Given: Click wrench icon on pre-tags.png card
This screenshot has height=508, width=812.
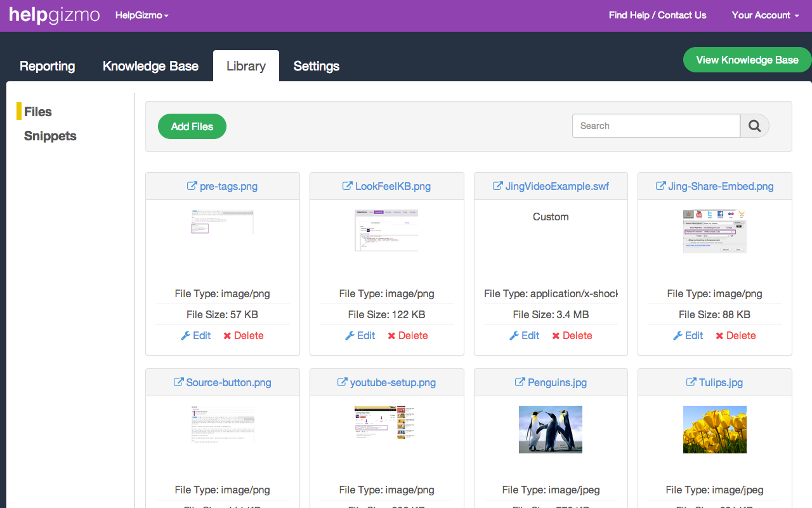Looking at the screenshot, I should coord(185,335).
